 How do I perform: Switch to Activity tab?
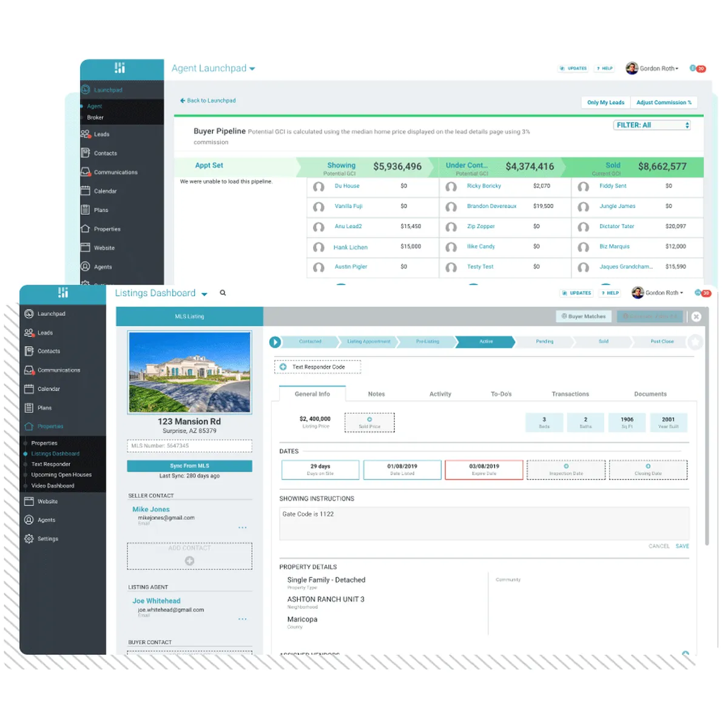[440, 394]
